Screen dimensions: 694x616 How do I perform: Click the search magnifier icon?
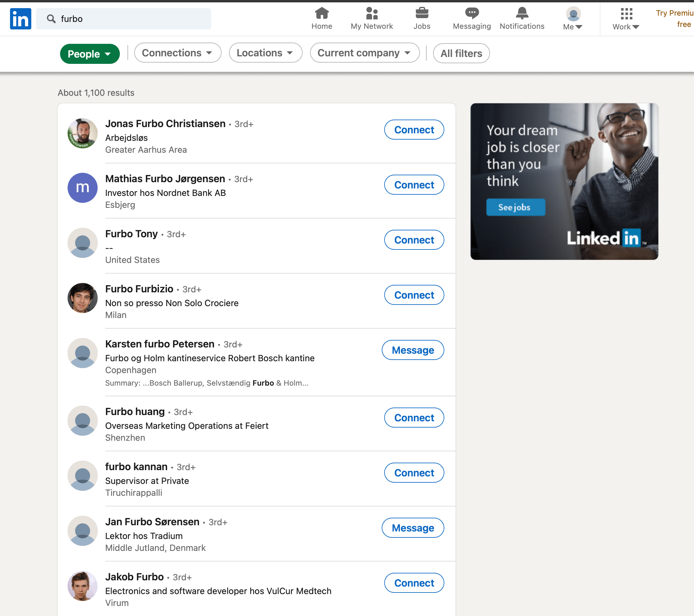click(x=51, y=19)
